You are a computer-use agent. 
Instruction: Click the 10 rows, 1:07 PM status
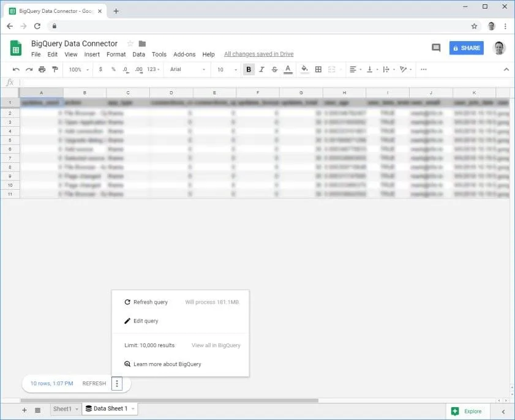(51, 383)
